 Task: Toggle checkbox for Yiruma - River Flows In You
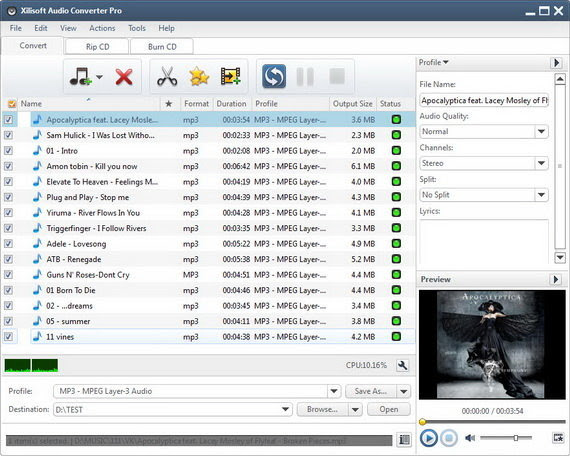8,213
